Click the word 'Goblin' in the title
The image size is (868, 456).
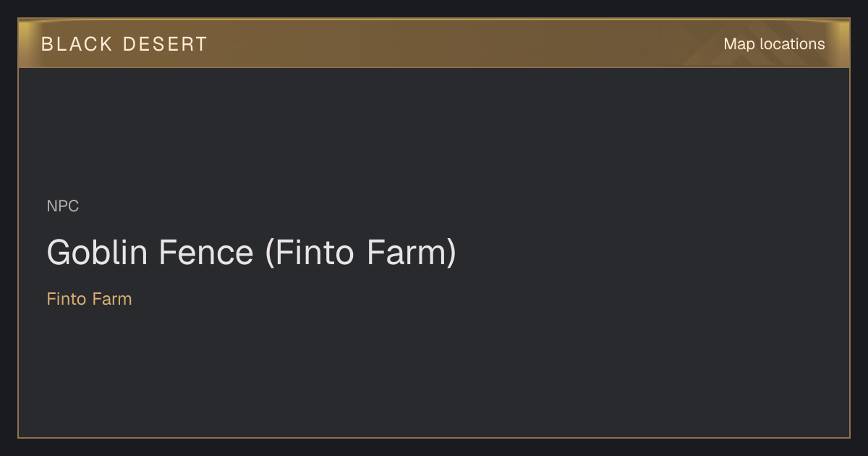tap(98, 253)
